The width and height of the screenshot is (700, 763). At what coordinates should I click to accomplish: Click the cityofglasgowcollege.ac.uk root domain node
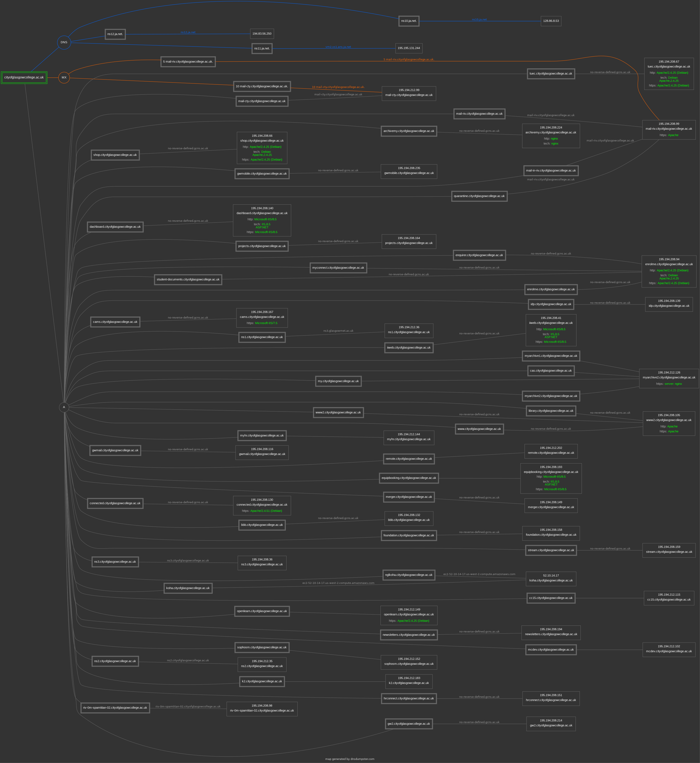[x=24, y=77]
